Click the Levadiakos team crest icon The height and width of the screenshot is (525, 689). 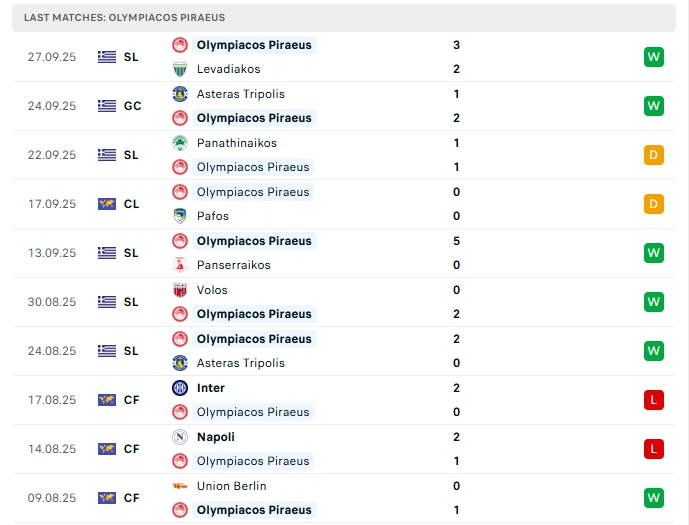pos(180,69)
